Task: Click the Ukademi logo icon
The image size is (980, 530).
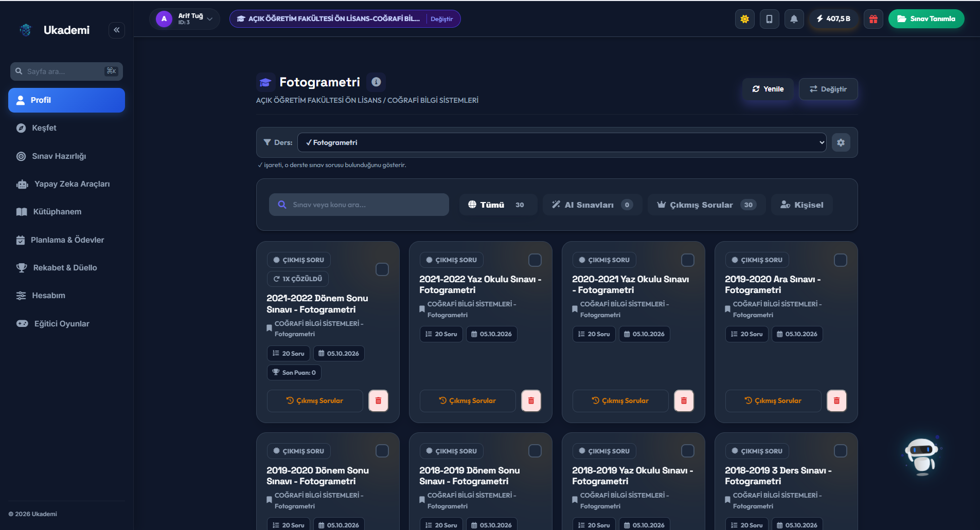Action: coord(25,30)
